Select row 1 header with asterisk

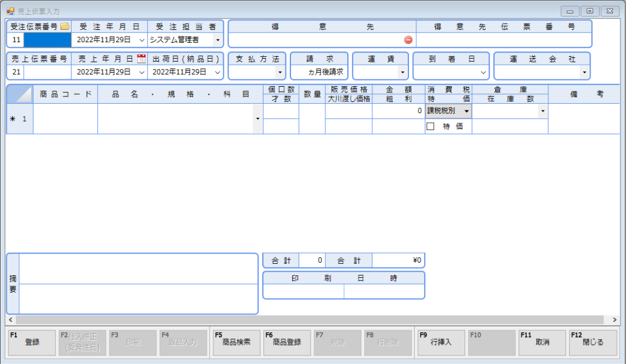pos(20,118)
